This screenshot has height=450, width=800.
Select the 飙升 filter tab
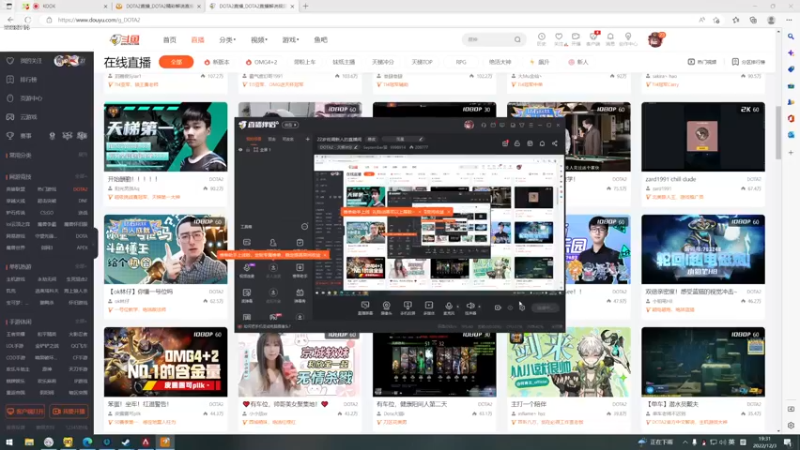click(540, 62)
